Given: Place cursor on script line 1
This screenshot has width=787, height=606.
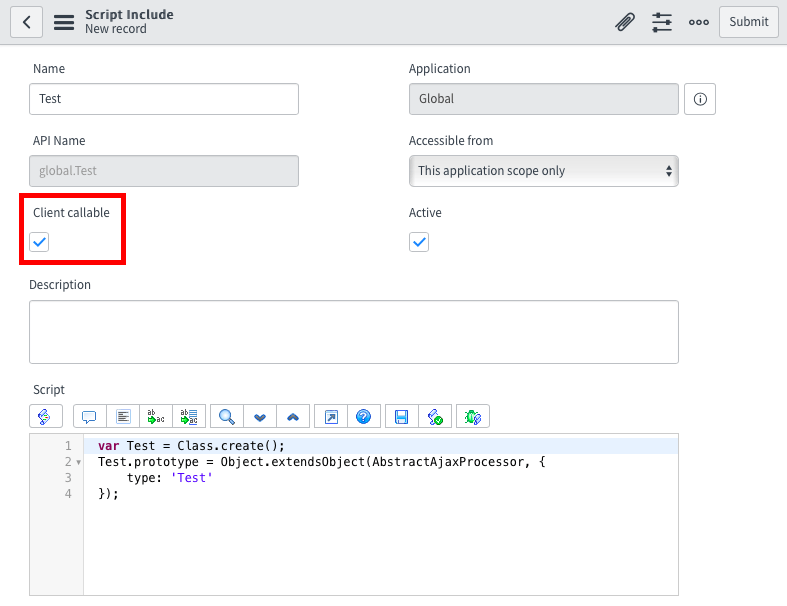Looking at the screenshot, I should pos(380,446).
